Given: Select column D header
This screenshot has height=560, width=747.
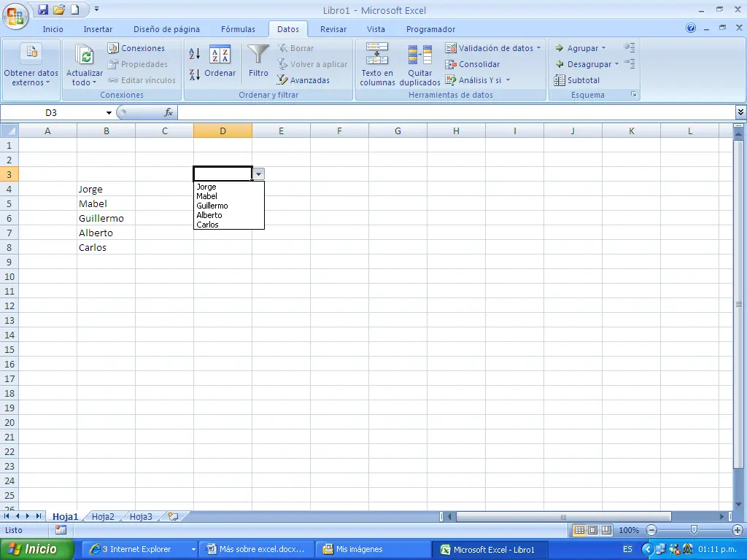Looking at the screenshot, I should (222, 131).
